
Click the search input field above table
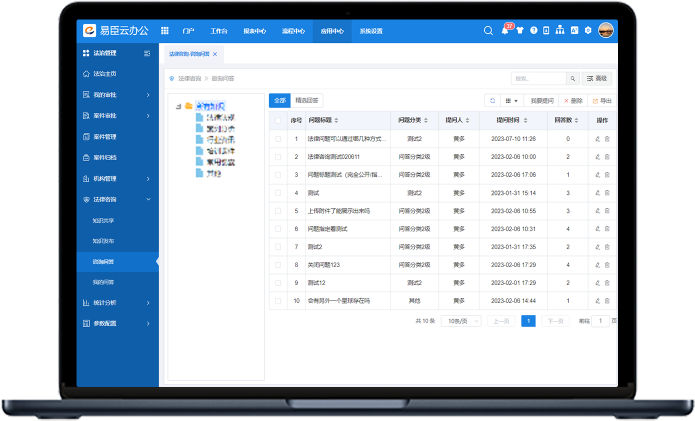[x=537, y=78]
